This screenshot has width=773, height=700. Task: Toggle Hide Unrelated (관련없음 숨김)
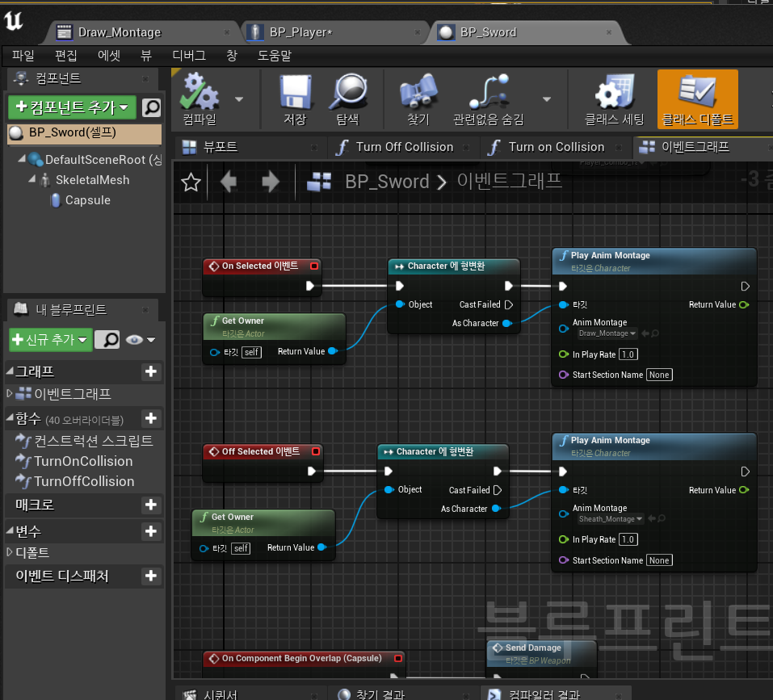pyautogui.click(x=488, y=99)
